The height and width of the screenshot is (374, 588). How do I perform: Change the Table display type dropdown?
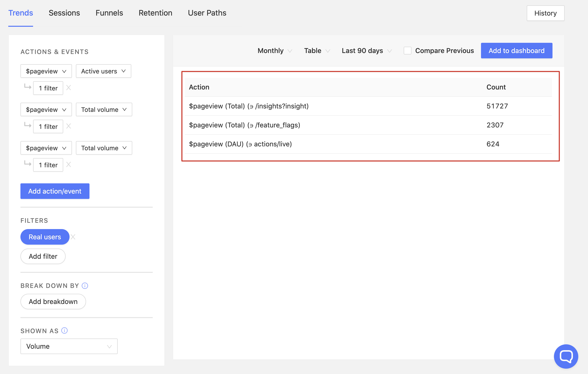(x=317, y=51)
